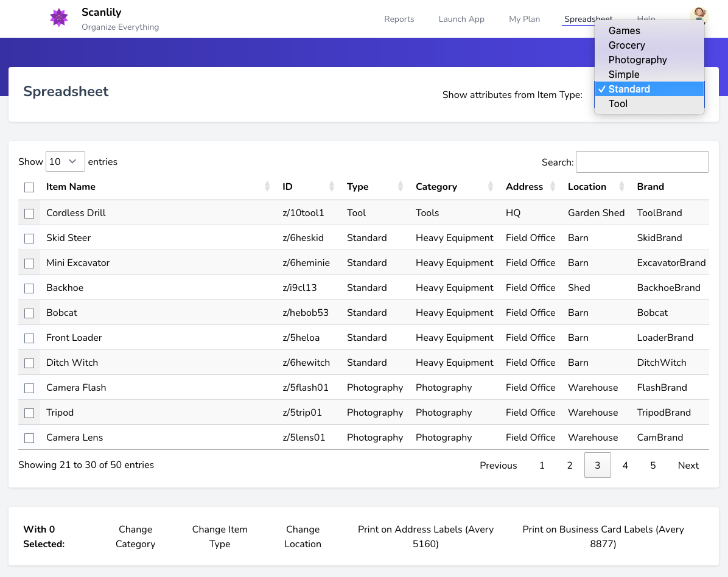Click into the Search input field

click(x=642, y=162)
